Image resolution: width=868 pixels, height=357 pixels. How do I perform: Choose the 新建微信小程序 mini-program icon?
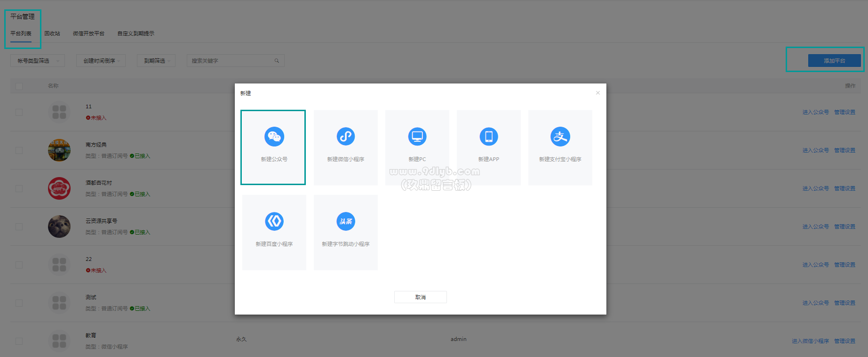tap(346, 137)
